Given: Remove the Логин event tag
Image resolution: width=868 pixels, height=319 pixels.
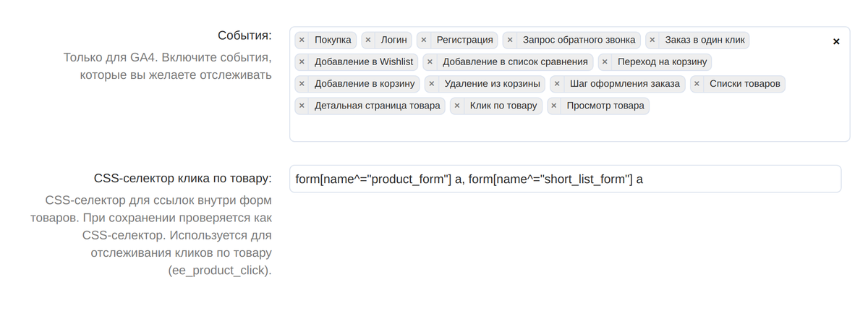Looking at the screenshot, I should coord(368,41).
